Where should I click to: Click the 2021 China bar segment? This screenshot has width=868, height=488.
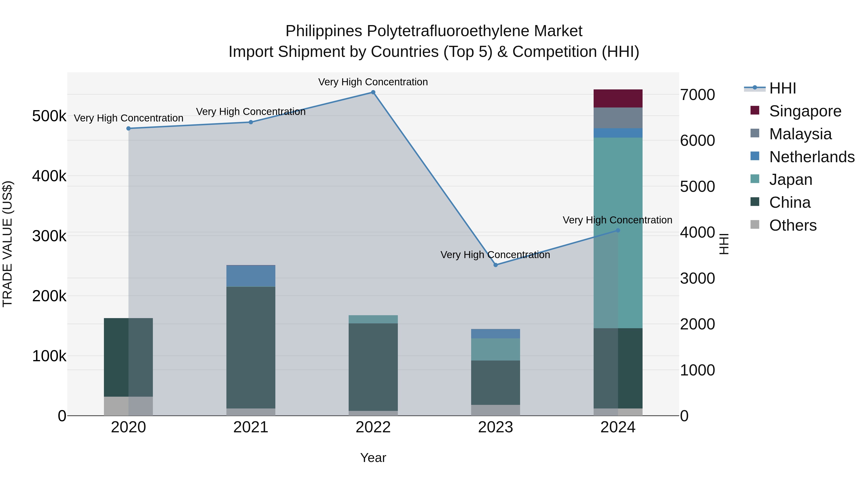[251, 348]
